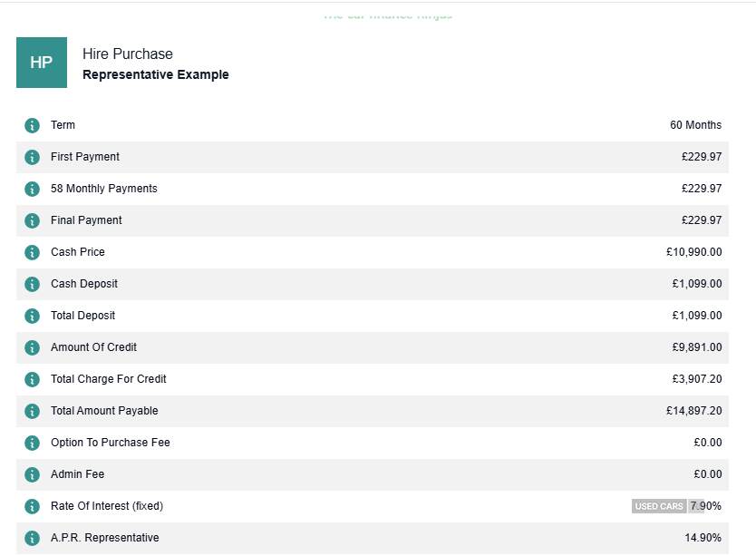Click info icon next to First Payment
756x556 pixels.
[32, 157]
